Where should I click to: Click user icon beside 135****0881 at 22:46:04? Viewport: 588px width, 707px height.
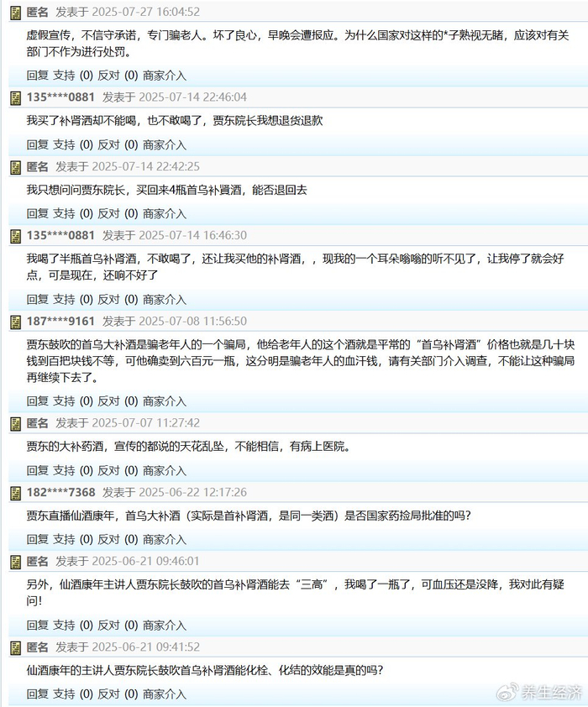click(x=16, y=98)
